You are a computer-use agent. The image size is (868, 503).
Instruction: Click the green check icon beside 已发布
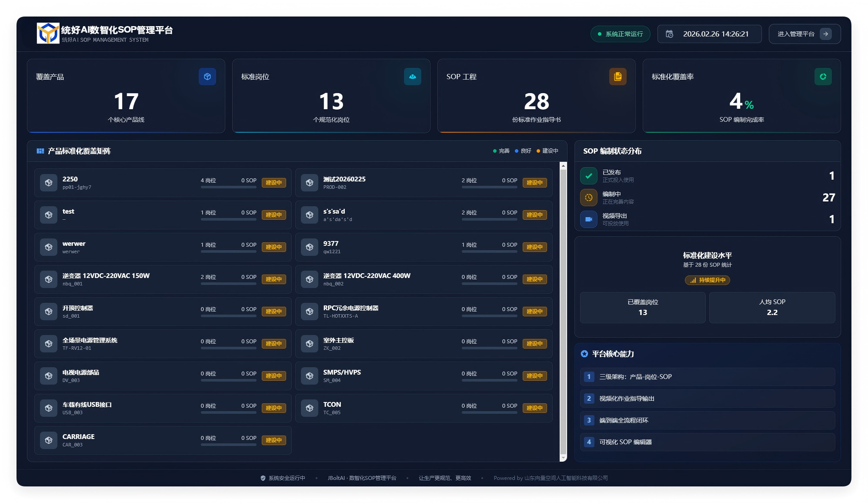point(589,176)
